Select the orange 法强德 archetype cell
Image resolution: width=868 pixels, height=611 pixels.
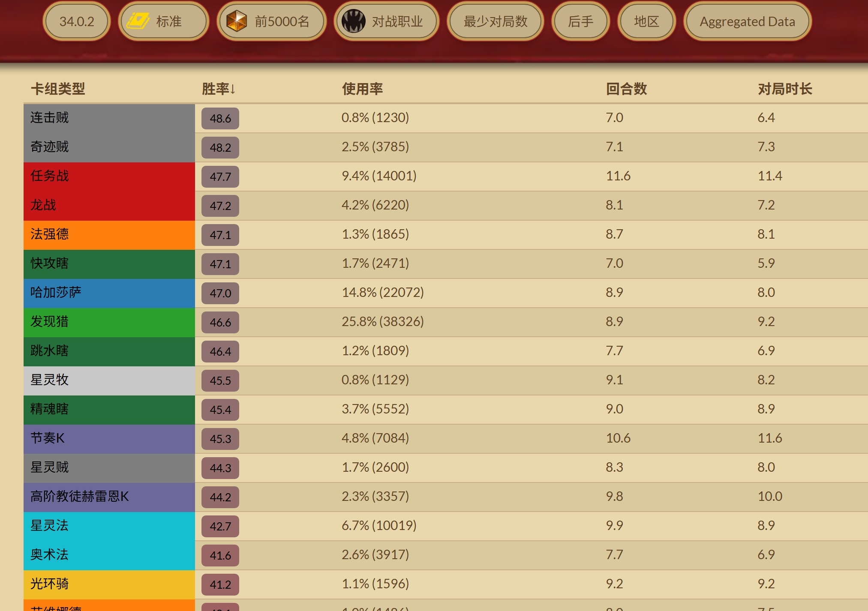[109, 234]
